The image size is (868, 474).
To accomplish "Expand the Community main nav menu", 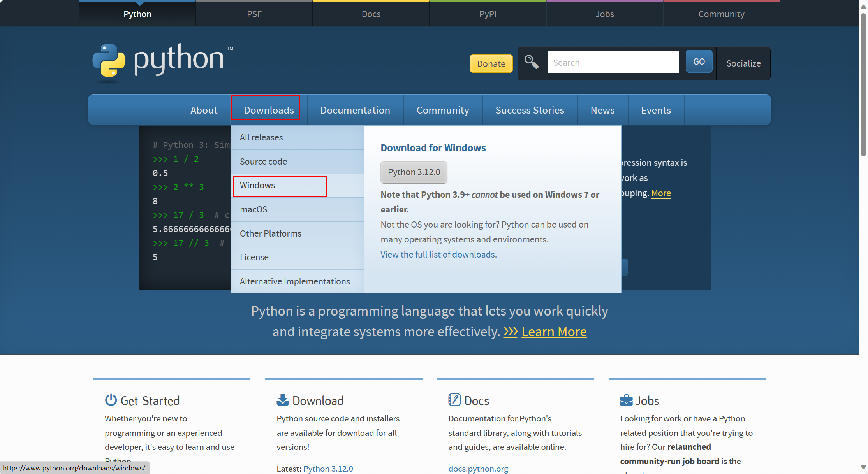I will pos(443,110).
